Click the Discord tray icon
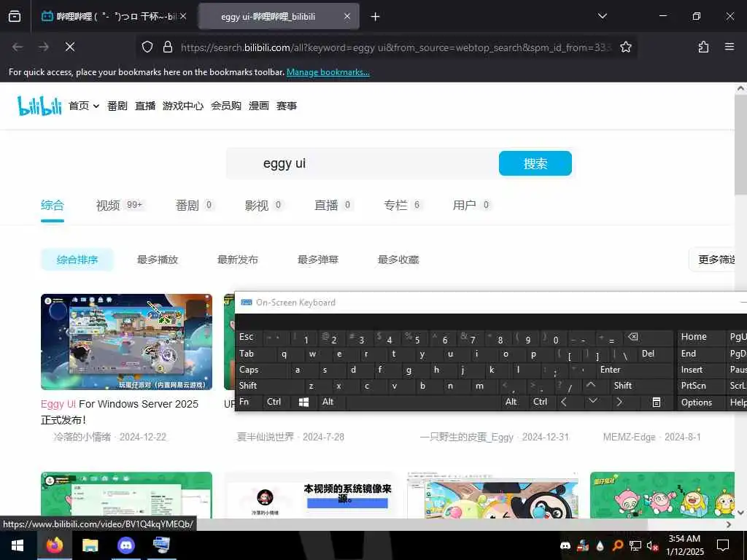 coord(565,545)
